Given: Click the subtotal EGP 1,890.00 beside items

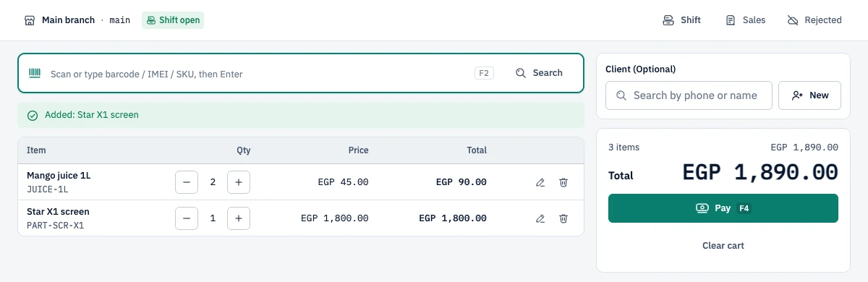Looking at the screenshot, I should pyautogui.click(x=804, y=147).
